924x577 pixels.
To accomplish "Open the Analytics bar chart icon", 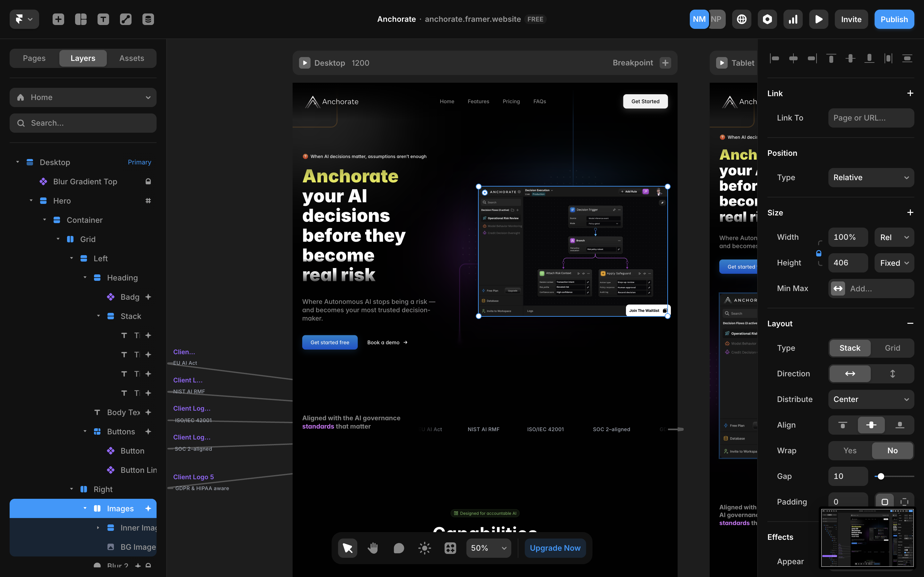I will coord(793,19).
